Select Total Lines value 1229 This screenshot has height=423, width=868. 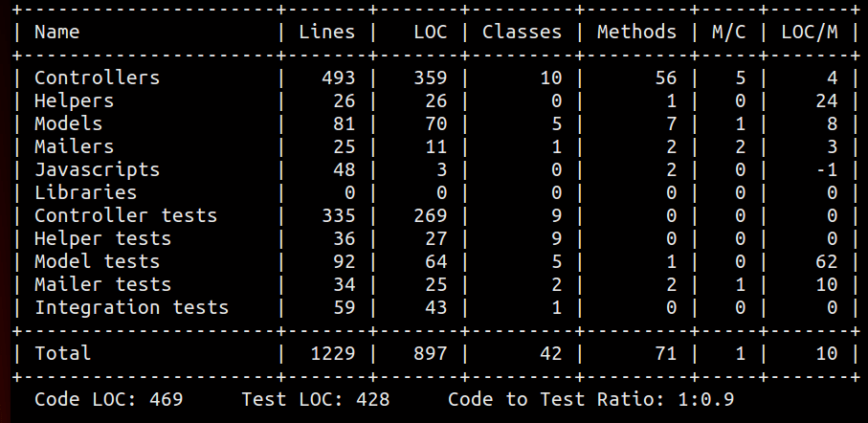333,353
